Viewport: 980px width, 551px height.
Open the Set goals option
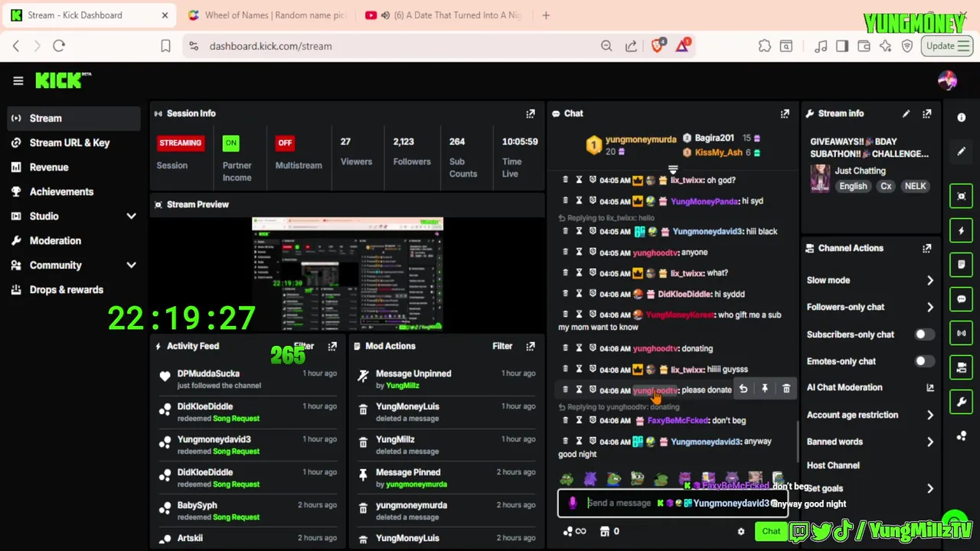coord(871,488)
